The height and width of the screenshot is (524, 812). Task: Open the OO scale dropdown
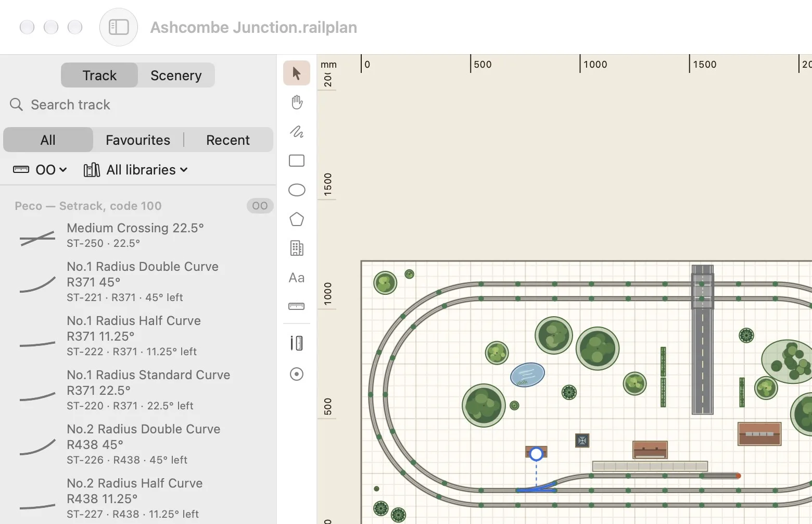[40, 170]
